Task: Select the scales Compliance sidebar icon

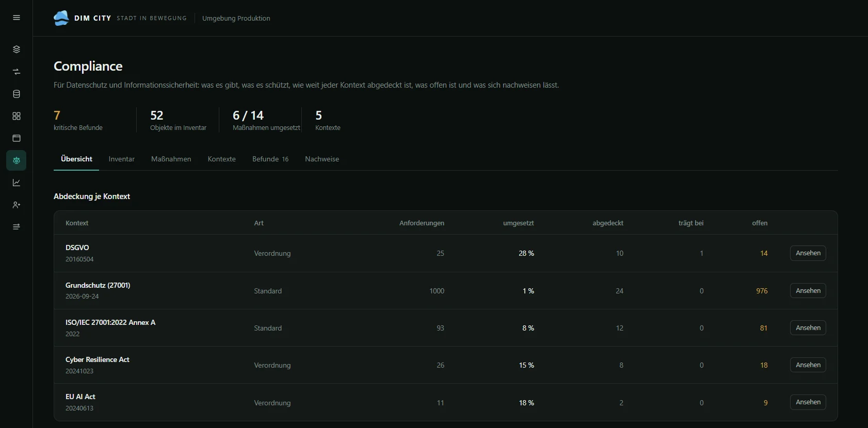Action: [17, 160]
